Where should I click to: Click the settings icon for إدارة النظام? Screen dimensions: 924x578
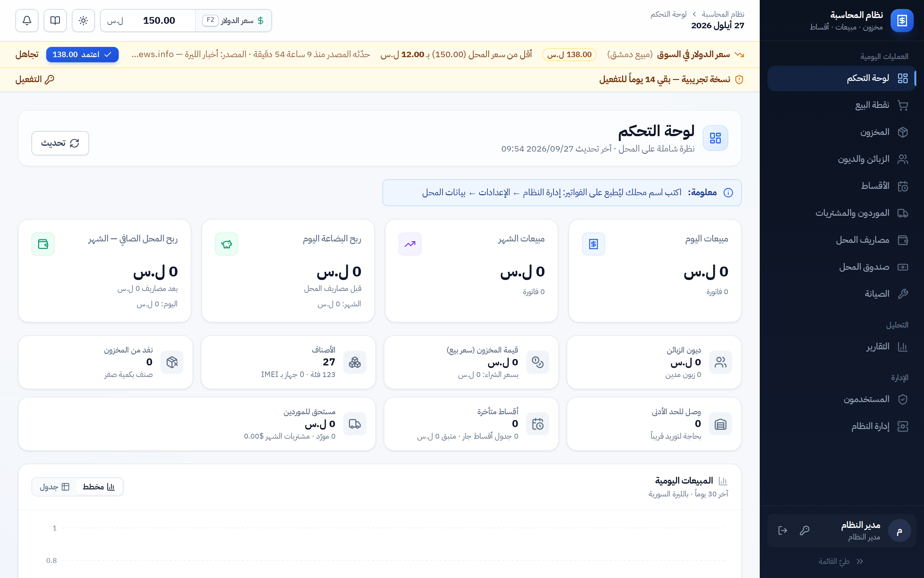903,426
